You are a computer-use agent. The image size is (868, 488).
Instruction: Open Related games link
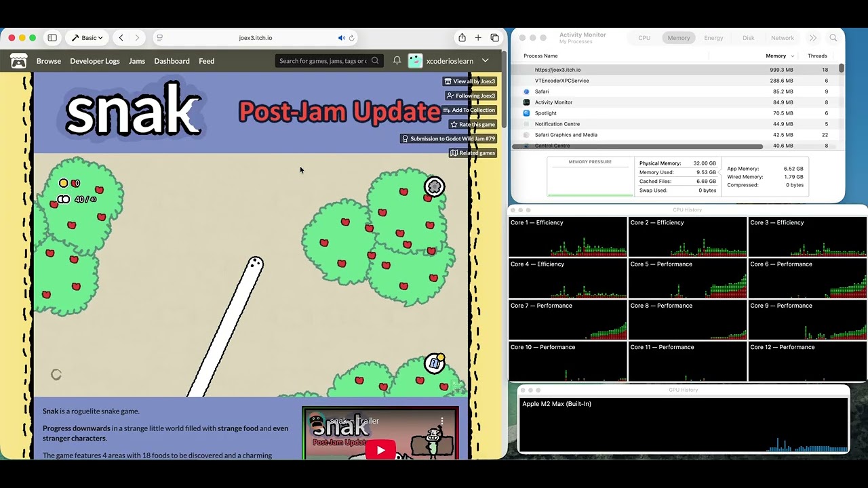click(473, 152)
